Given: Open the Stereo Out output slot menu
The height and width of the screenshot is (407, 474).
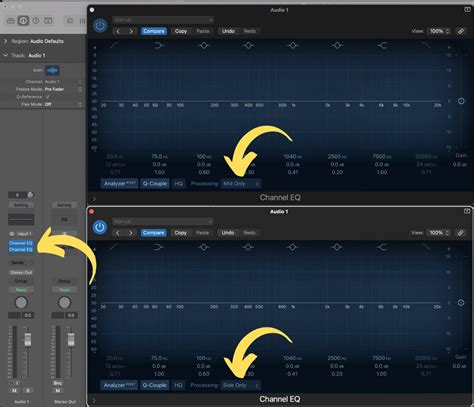Looking at the screenshot, I should coord(21,272).
